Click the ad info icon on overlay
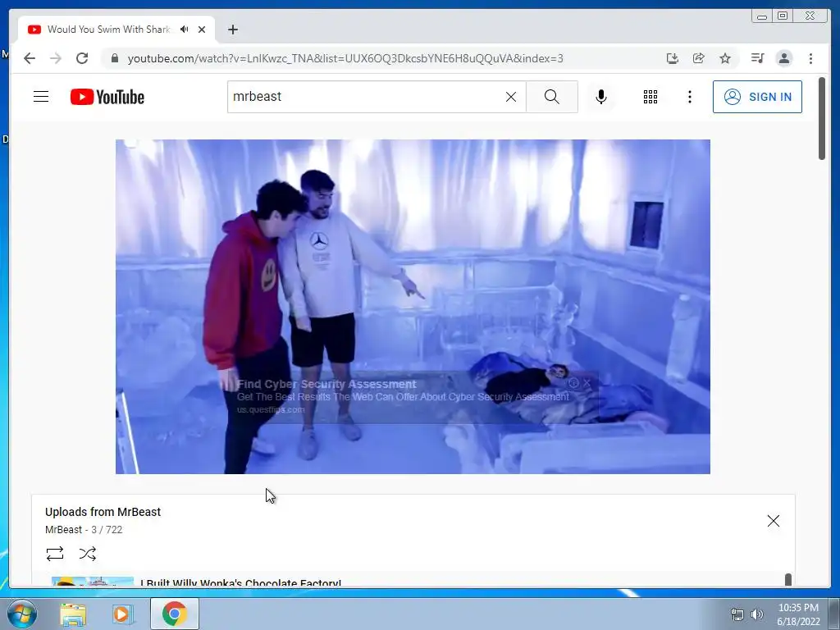Image resolution: width=840 pixels, height=630 pixels. tap(573, 382)
